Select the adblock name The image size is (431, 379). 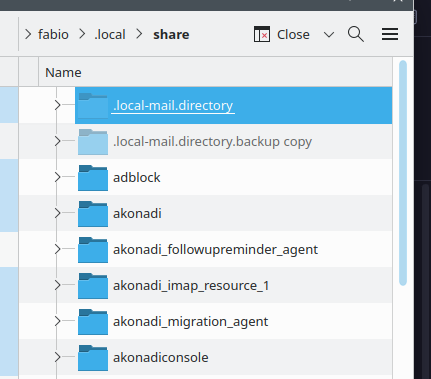[137, 178]
